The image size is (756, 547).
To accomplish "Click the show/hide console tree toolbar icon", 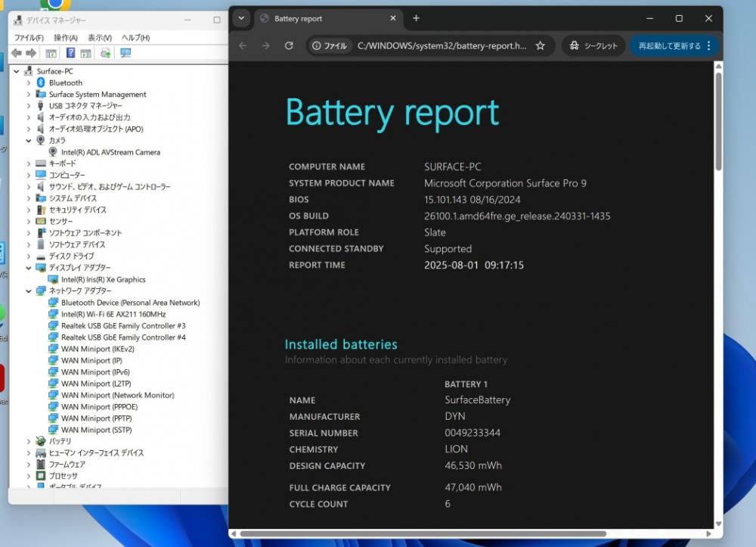I will point(51,53).
